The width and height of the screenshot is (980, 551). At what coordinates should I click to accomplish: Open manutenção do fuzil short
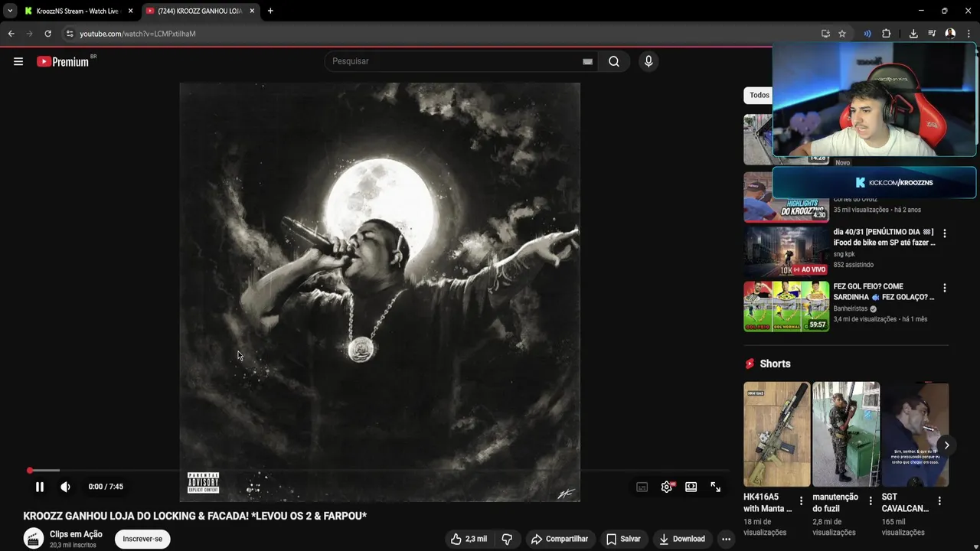tap(846, 435)
